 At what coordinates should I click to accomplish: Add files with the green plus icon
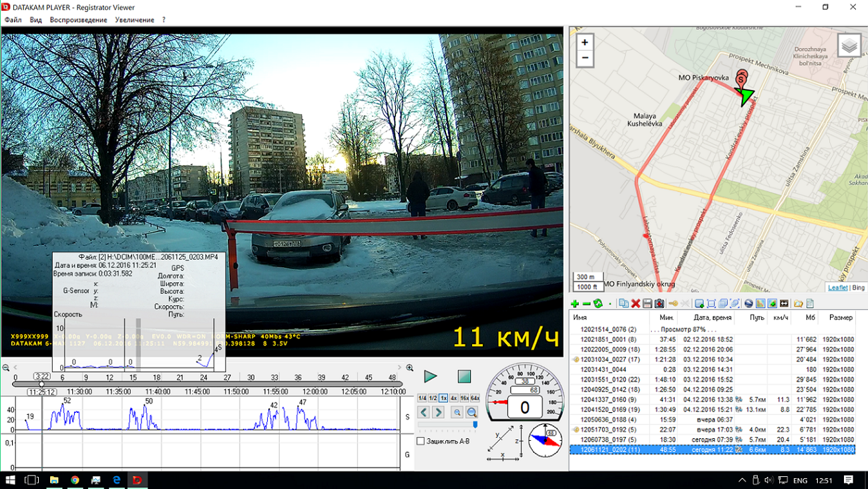tap(575, 303)
